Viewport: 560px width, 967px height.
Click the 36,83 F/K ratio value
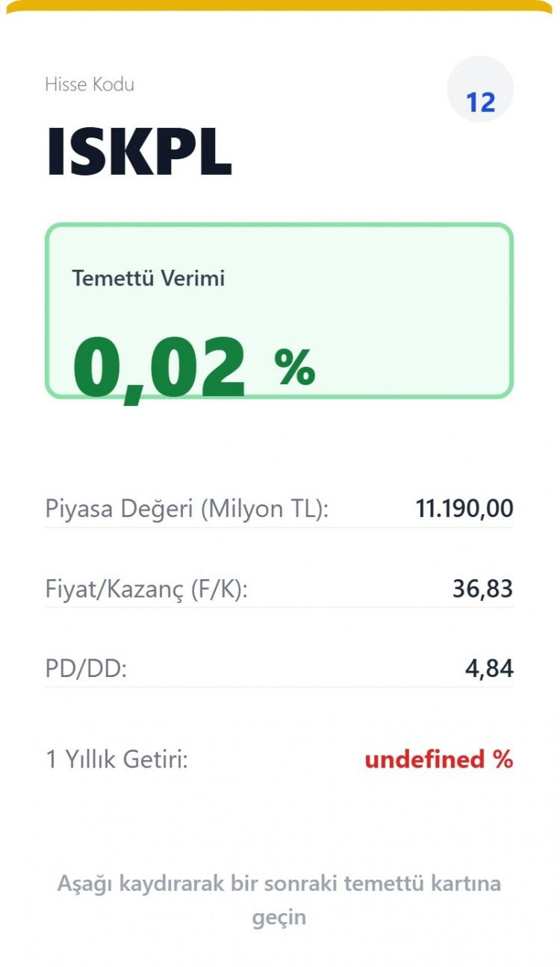tap(482, 589)
